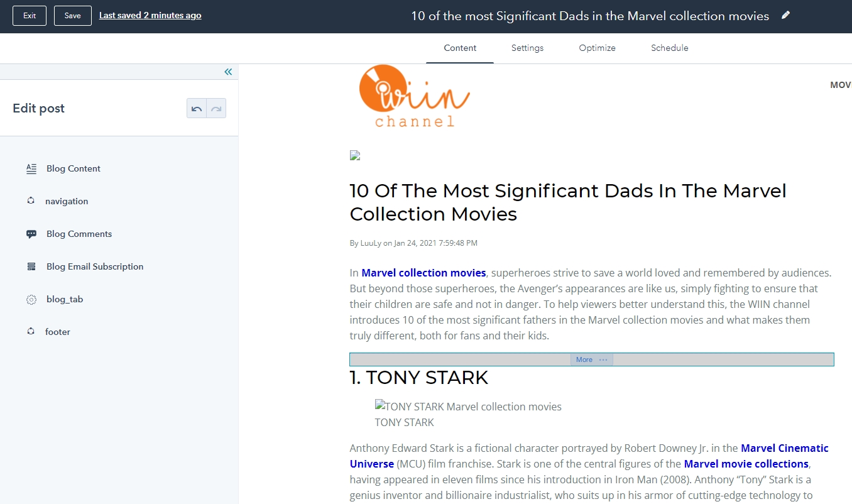The image size is (852, 504).
Task: Click the Edit post panel heading
Action: [38, 108]
